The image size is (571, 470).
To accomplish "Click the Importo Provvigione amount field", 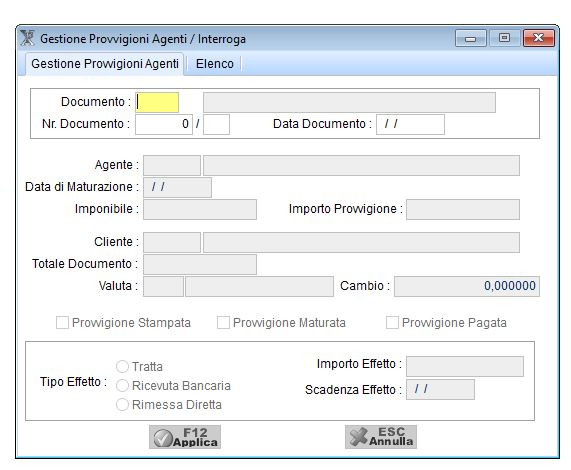I will (x=463, y=210).
